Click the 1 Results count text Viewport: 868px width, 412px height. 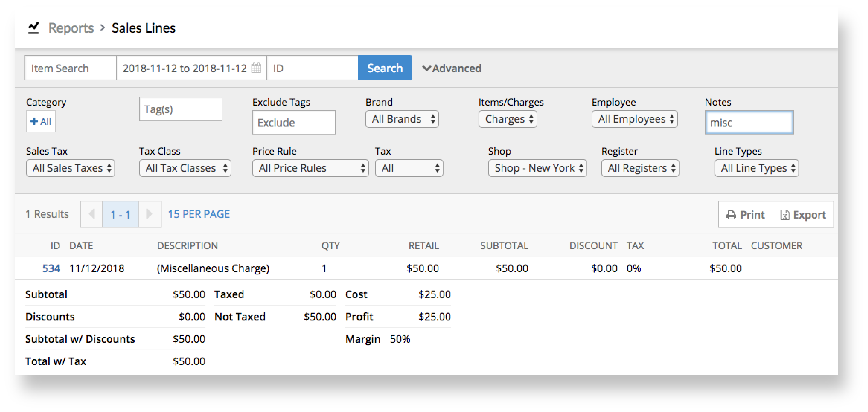(47, 214)
